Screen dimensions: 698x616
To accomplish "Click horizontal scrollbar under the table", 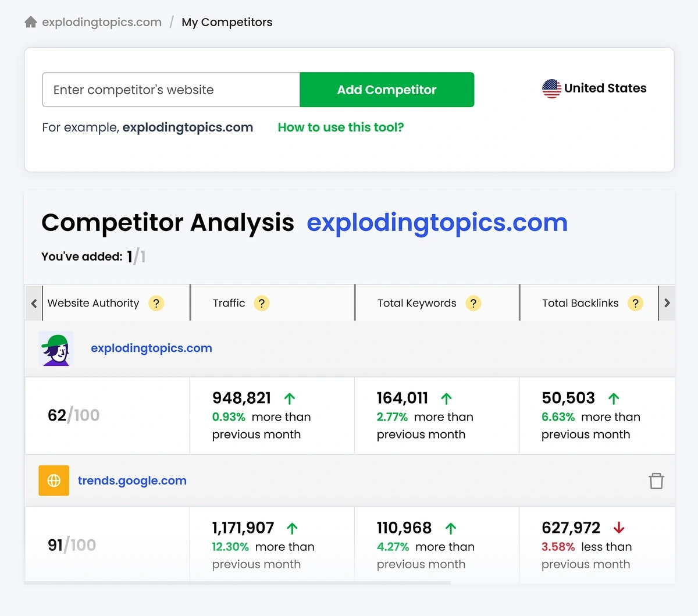I will [x=237, y=582].
